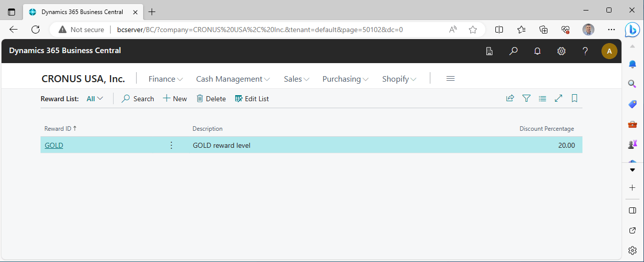Toggle the filter pane funnel icon

[x=526, y=99]
